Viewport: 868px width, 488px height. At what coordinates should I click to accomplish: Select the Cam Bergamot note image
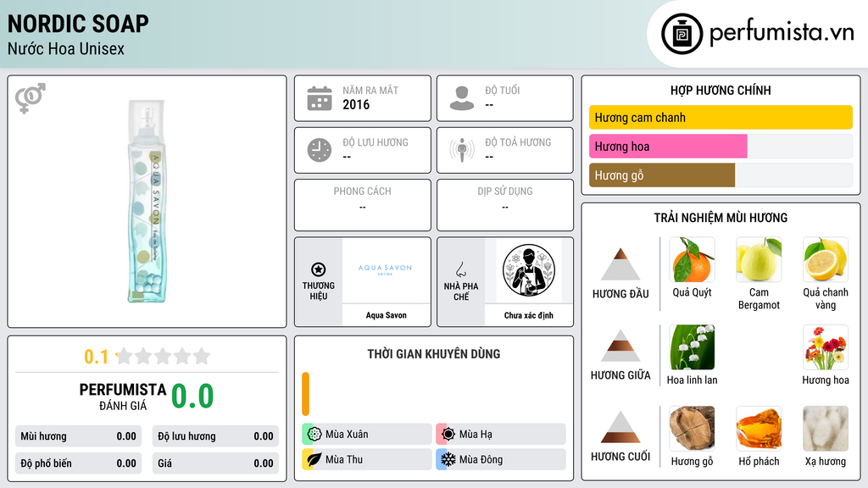[759, 259]
